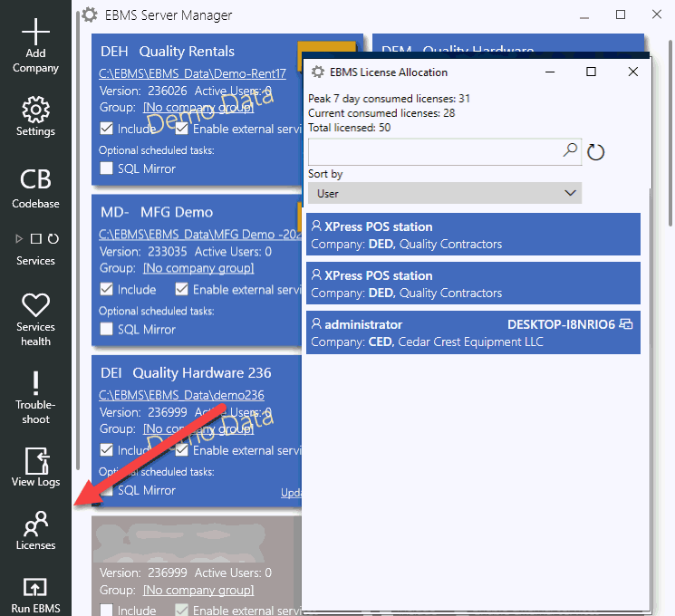Open the demo236 data path link
Screen dimensions: 675x616
pos(182,395)
